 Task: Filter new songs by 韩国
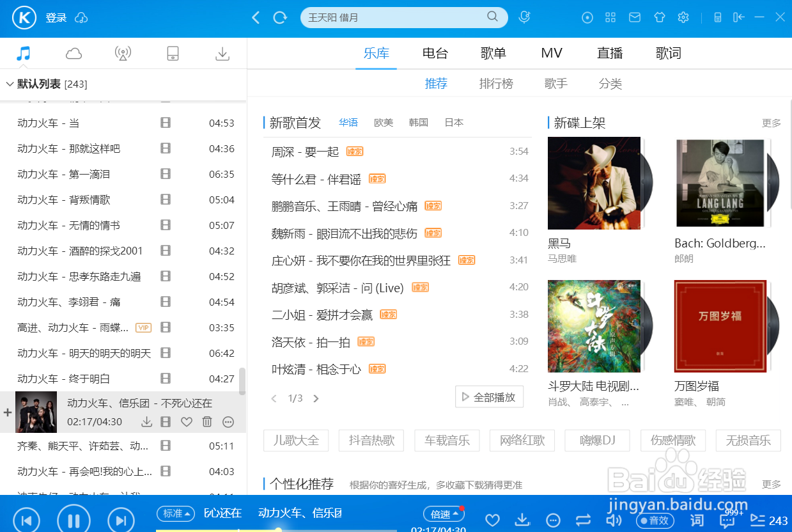419,123
